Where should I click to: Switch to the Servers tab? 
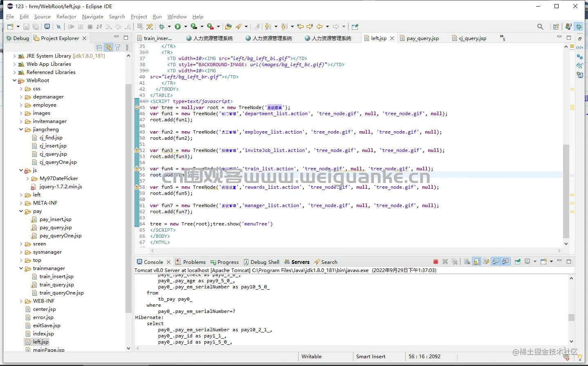[x=297, y=262]
